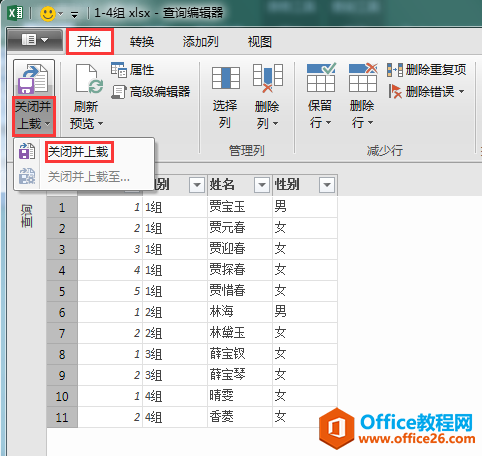Click the 关闭并上载 ribbon icon
The image size is (482, 456).
click(34, 79)
